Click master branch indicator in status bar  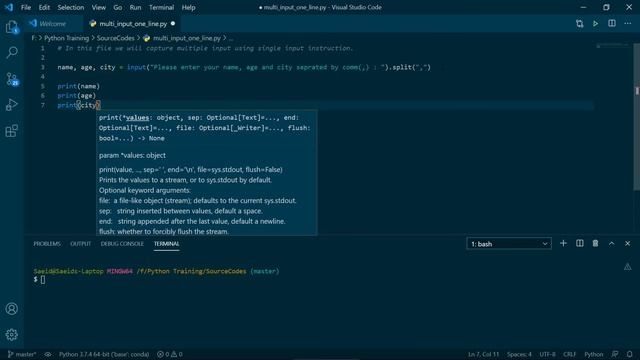(x=22, y=354)
